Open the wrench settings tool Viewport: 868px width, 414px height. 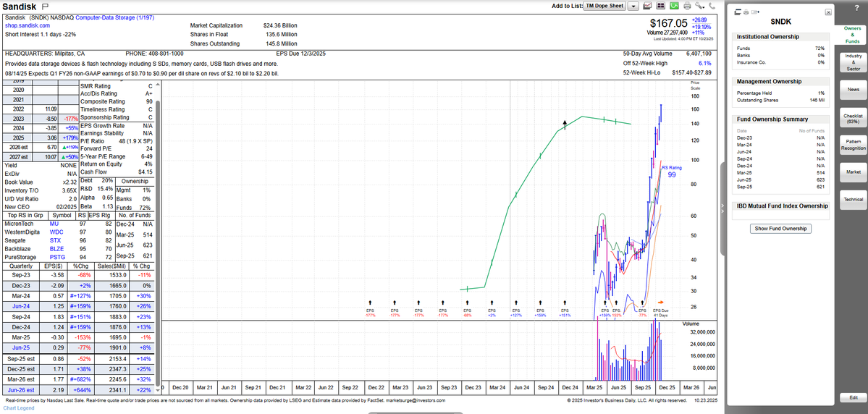(700, 6)
